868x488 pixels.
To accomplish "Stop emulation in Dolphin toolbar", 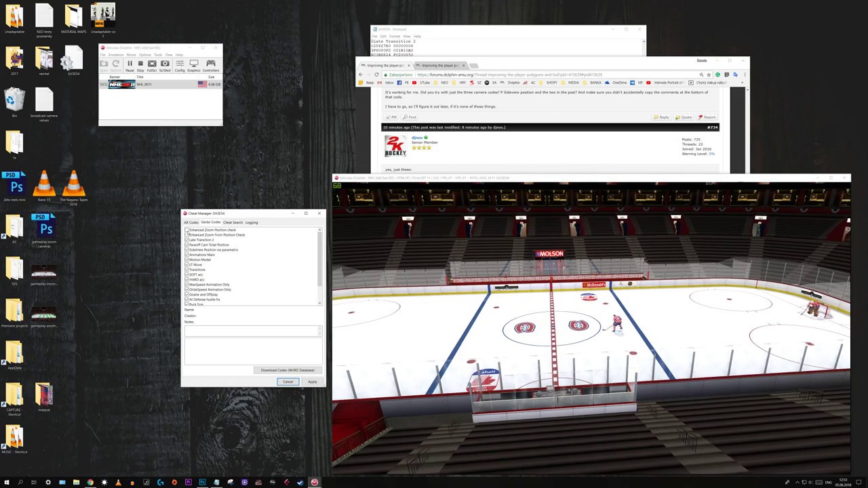I will pos(140,66).
